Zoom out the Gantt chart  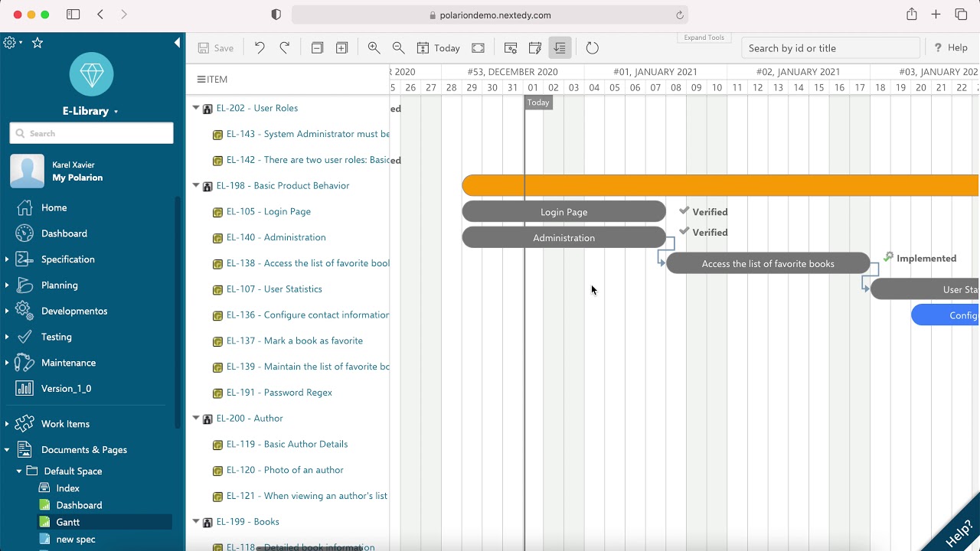pos(398,48)
